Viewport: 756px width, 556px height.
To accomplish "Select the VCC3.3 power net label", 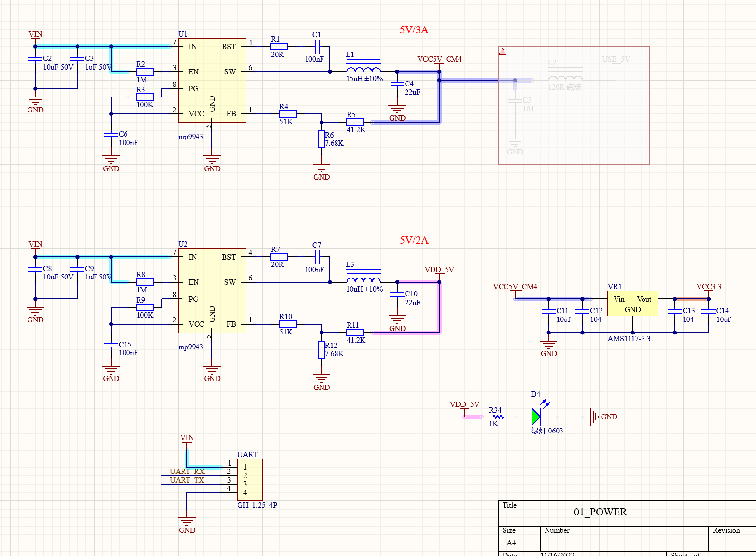I will pyautogui.click(x=708, y=287).
